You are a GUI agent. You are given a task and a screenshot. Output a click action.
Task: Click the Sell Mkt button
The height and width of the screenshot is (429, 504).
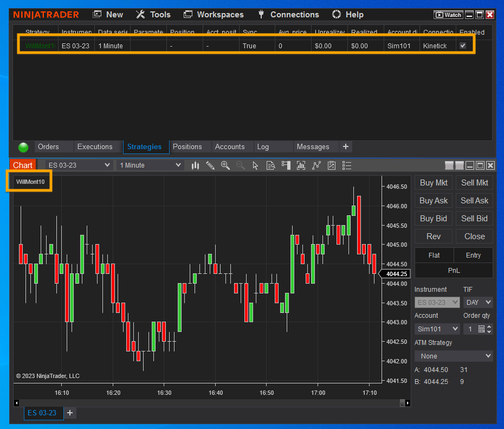(x=474, y=183)
